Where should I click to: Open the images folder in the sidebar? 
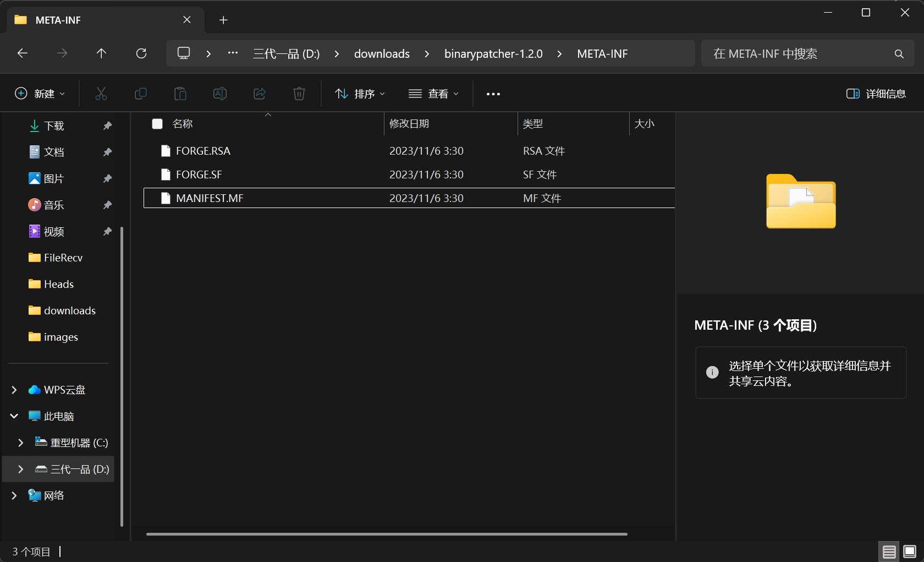click(x=61, y=337)
